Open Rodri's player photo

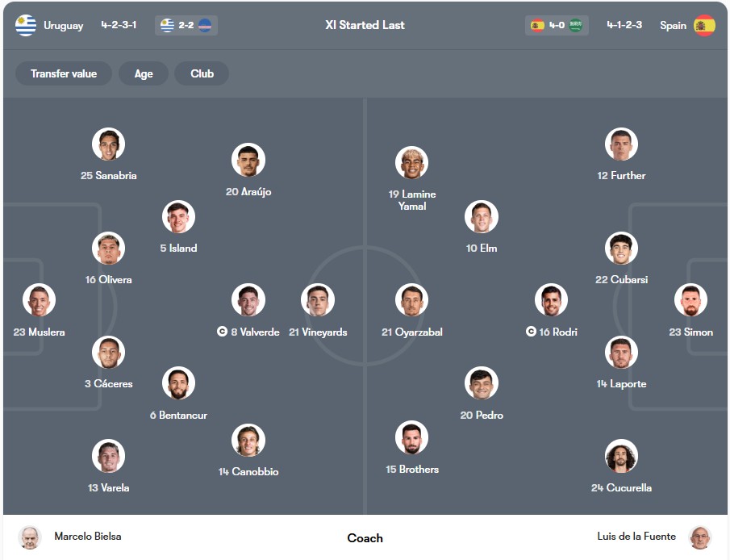(x=551, y=300)
